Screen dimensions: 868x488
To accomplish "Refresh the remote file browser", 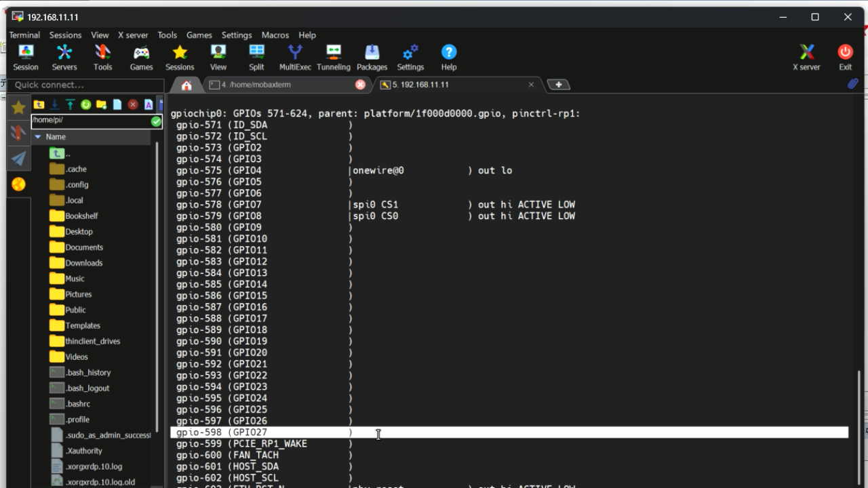I will [x=86, y=104].
